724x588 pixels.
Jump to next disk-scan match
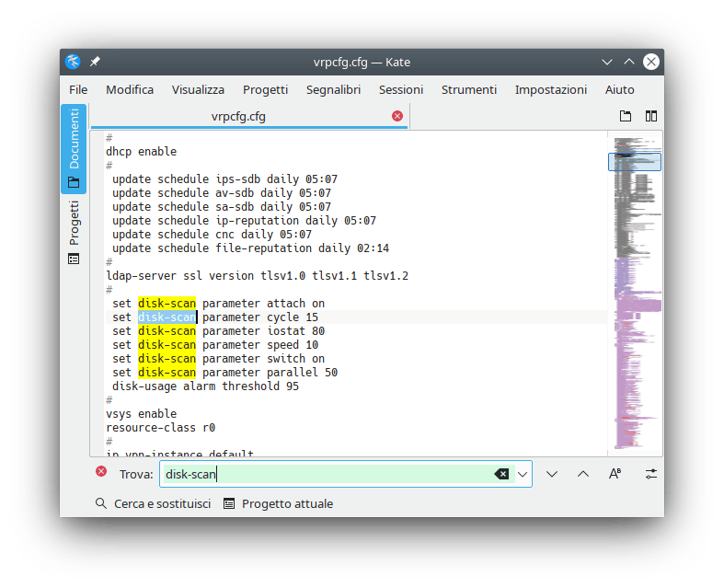(x=552, y=474)
